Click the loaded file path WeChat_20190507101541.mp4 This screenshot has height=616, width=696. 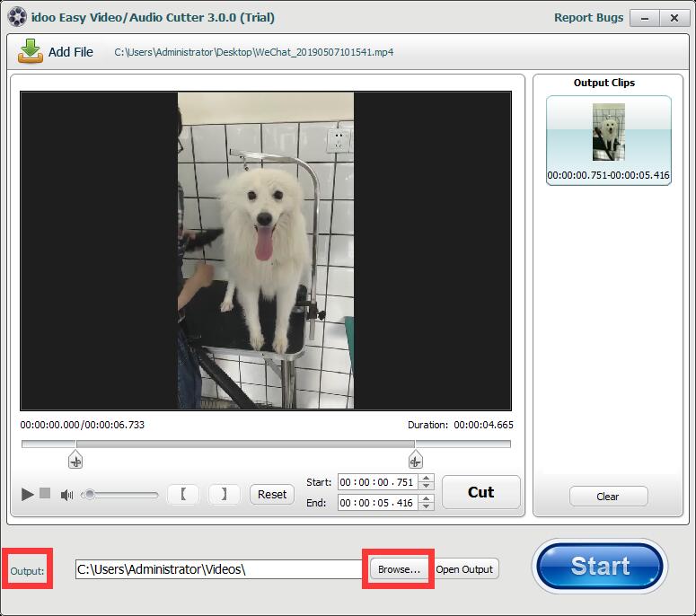point(254,52)
